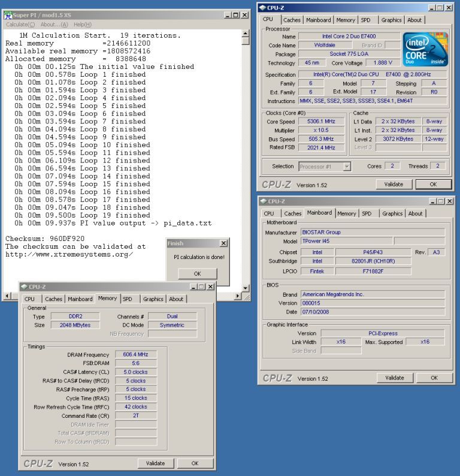Open the About menu in Super PI
The width and height of the screenshot is (460, 476).
(54, 25)
